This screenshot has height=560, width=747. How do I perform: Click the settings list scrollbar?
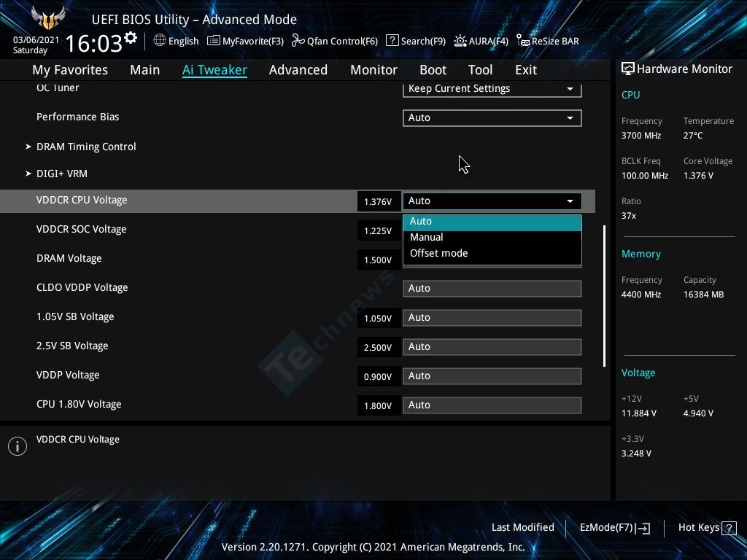pyautogui.click(x=604, y=296)
